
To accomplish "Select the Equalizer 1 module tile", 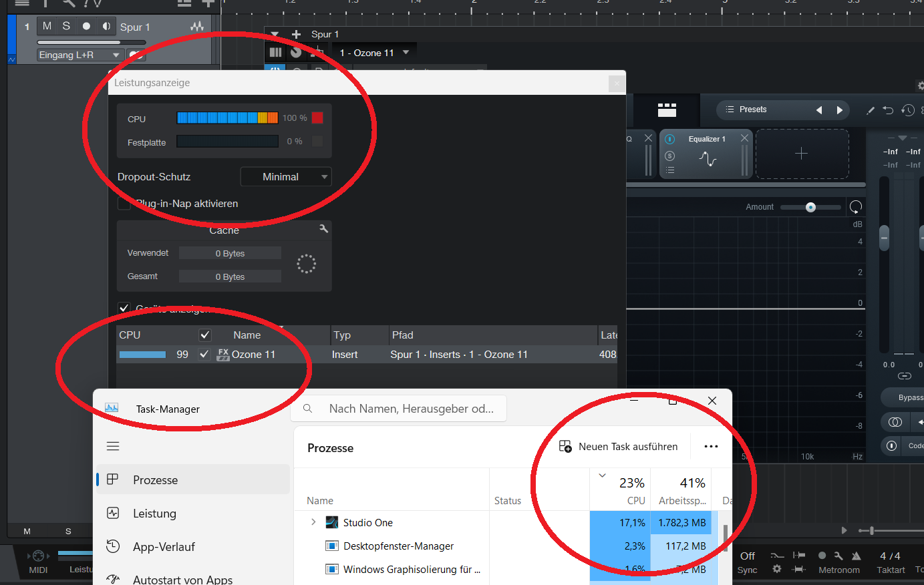I will 706,154.
